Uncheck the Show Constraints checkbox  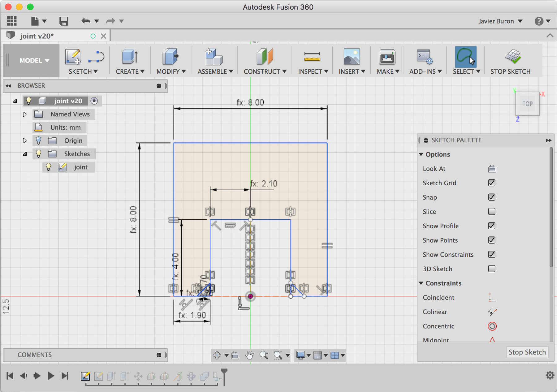tap(492, 254)
